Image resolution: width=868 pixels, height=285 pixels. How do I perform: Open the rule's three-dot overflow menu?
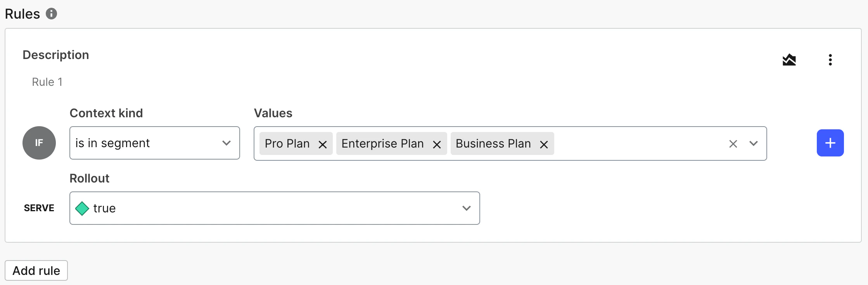click(830, 59)
